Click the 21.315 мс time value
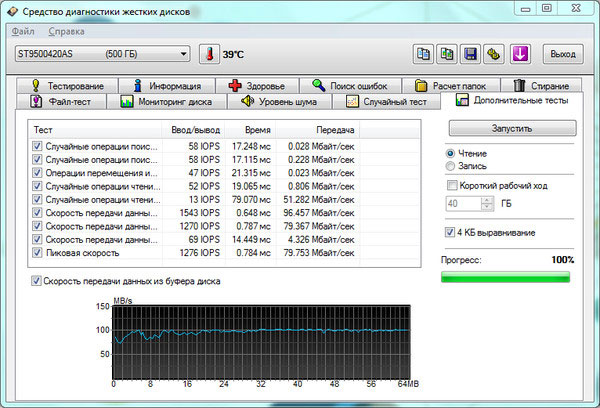The image size is (600, 408). pos(251,173)
